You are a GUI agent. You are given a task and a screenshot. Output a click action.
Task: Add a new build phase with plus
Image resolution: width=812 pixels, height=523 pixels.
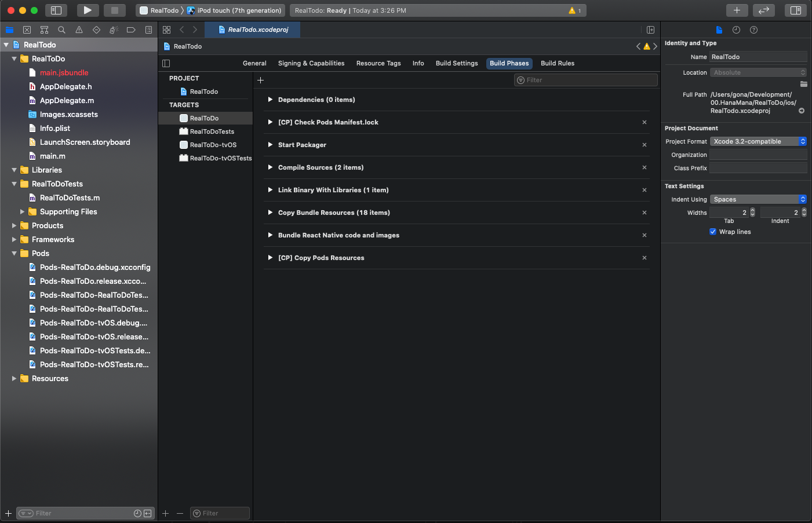tap(260, 80)
